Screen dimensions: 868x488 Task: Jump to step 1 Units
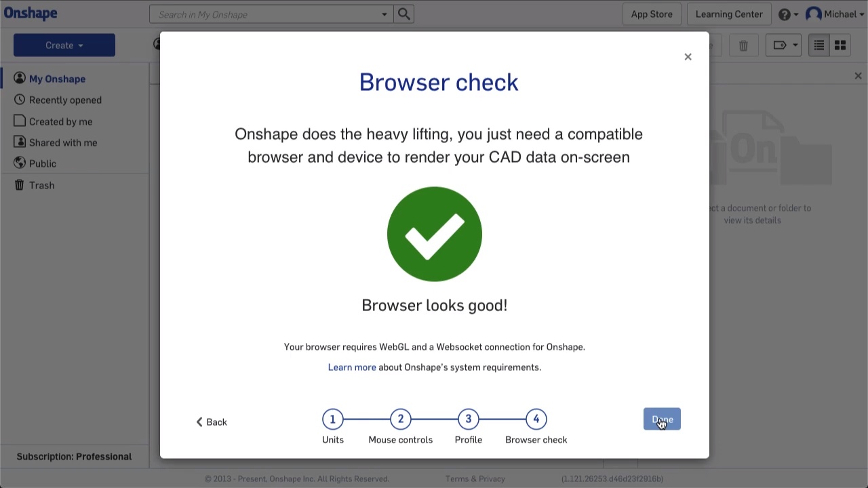pos(332,420)
